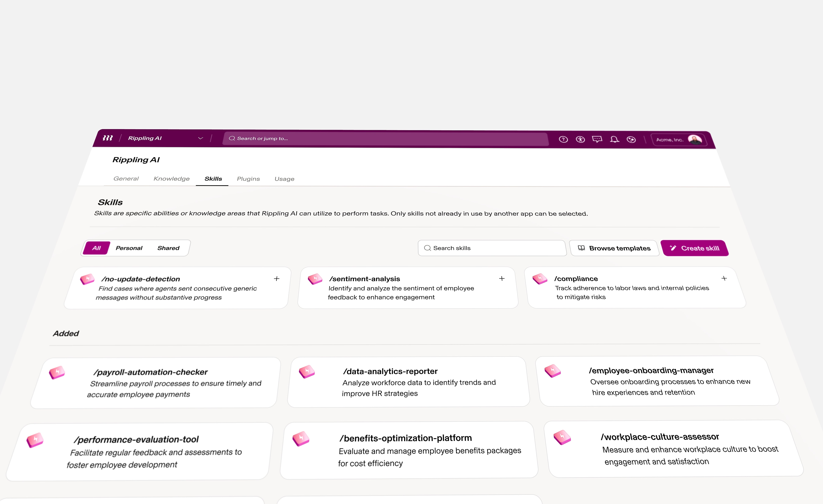Click the AI sparkle icon in header
Image resolution: width=823 pixels, height=504 pixels.
[x=631, y=140]
